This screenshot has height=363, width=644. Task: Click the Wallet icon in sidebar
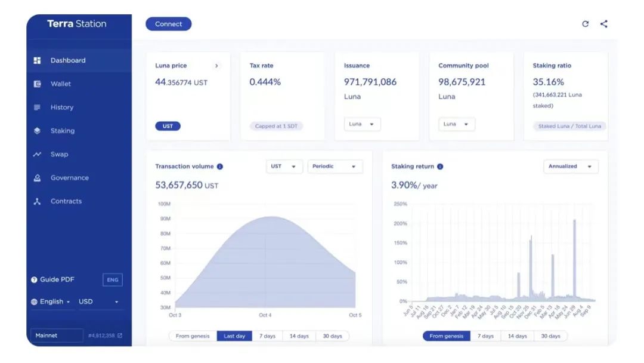(37, 84)
